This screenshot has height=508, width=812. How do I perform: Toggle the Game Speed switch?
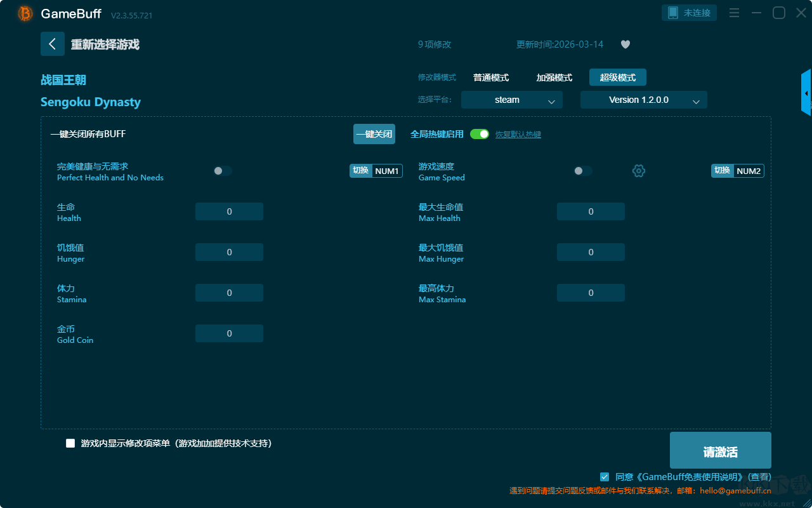click(583, 171)
